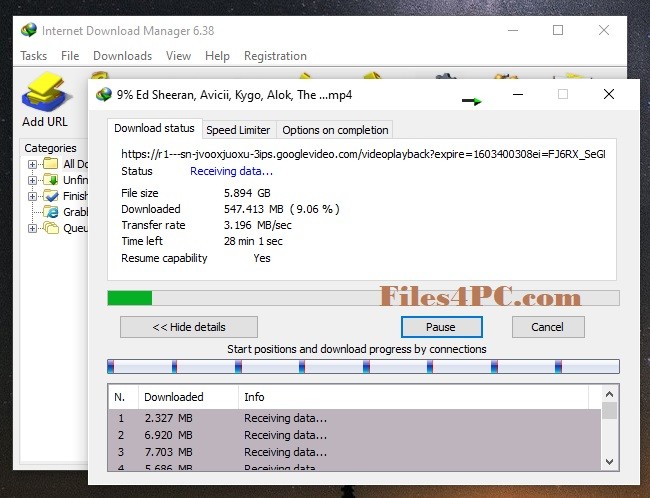This screenshot has height=498, width=650.
Task: Click the 3.196 MB/sec transfer rate value
Action: pyautogui.click(x=257, y=225)
